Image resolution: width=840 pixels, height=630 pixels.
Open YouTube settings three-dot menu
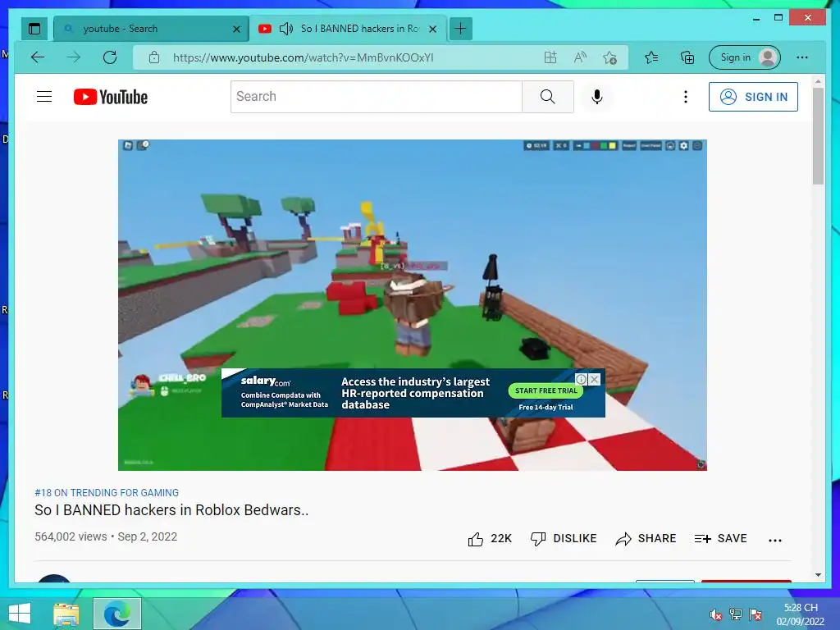tap(685, 97)
